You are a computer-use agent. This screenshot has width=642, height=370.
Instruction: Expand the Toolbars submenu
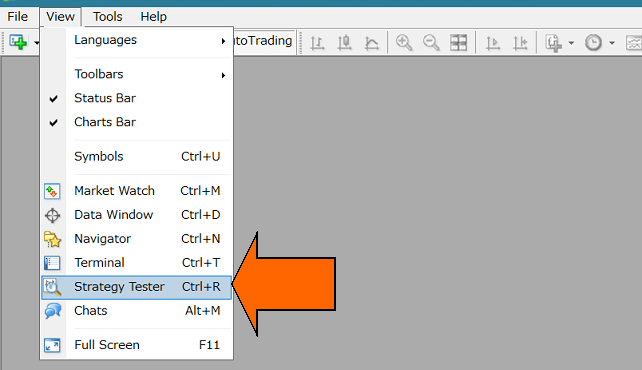pyautogui.click(x=137, y=74)
